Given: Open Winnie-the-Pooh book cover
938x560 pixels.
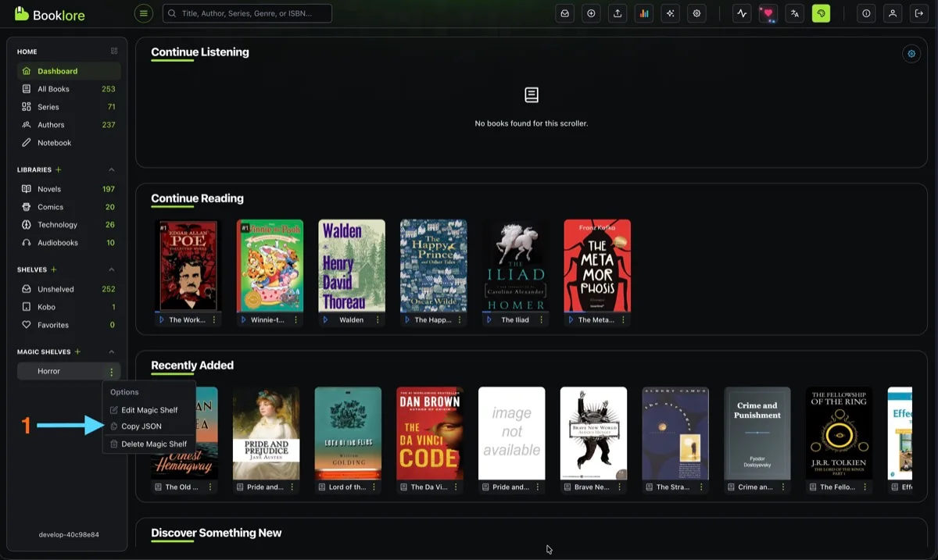Looking at the screenshot, I should click(270, 266).
